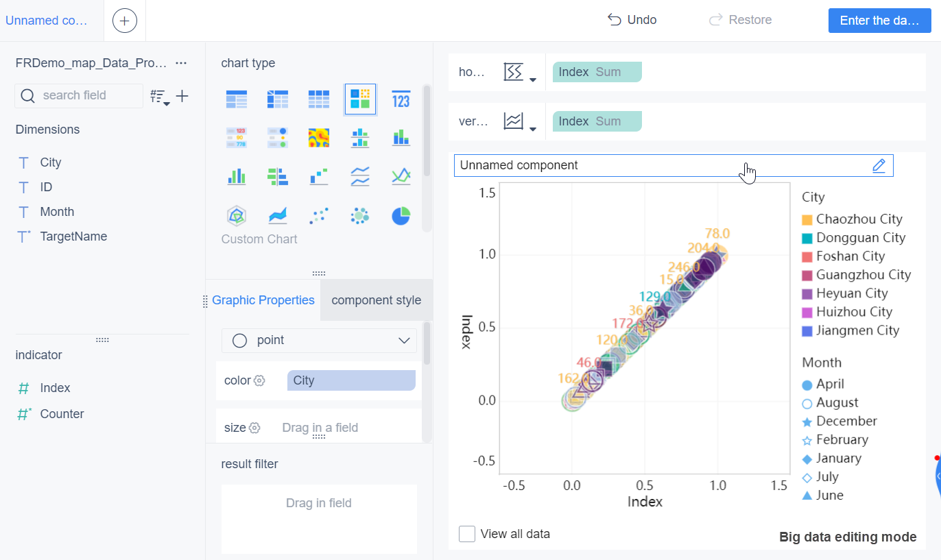Click Foshan City color swatch in legend
This screenshot has height=560, width=941.
point(807,257)
